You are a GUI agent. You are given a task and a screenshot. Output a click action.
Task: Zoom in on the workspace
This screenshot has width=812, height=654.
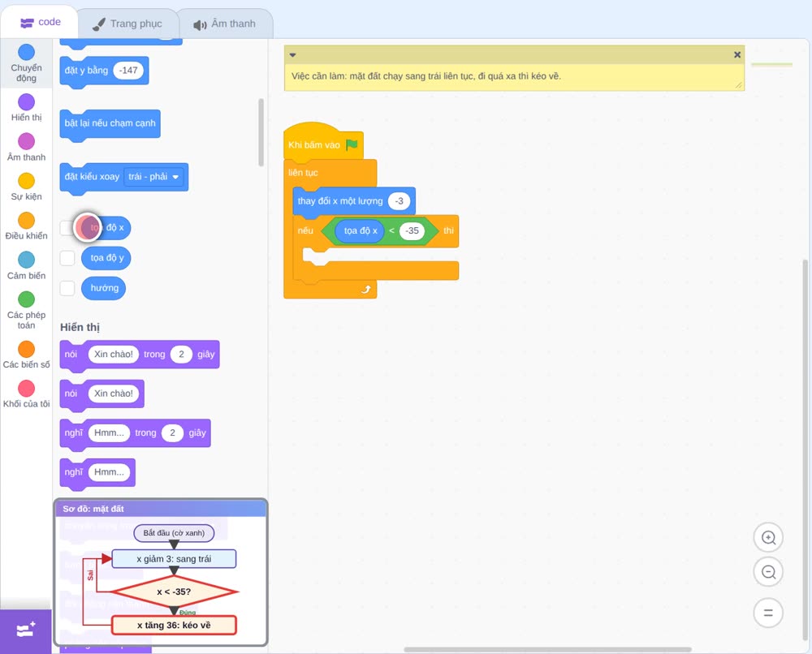768,538
